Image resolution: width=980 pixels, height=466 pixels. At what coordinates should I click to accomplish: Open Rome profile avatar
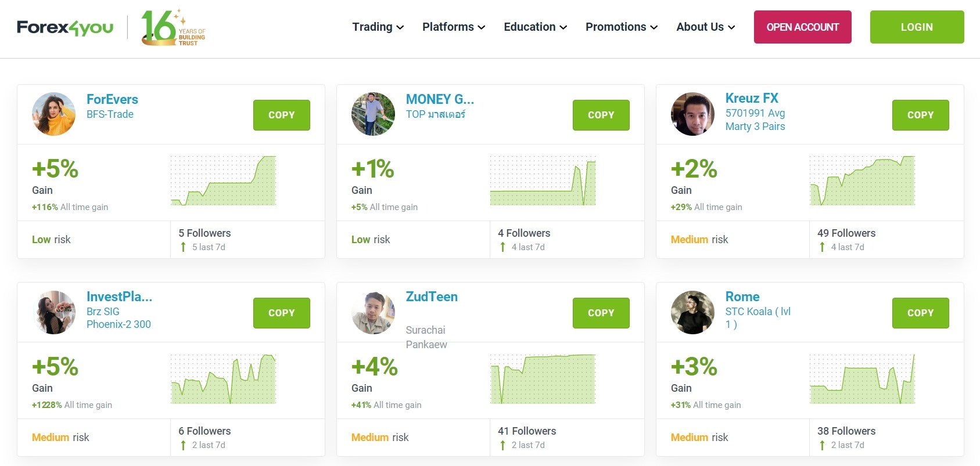(x=692, y=312)
